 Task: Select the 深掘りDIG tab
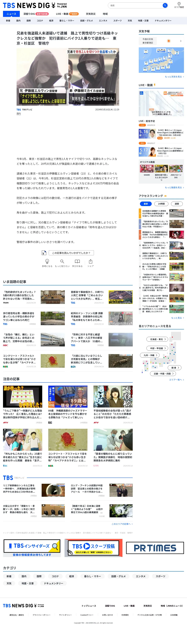(x=36, y=14)
